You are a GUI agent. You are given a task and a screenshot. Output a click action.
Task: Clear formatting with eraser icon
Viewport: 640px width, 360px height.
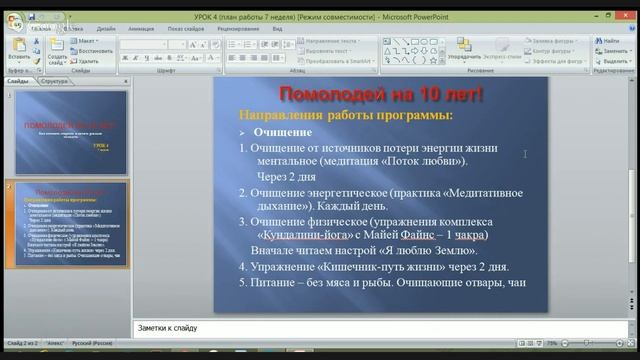pyautogui.click(x=215, y=44)
